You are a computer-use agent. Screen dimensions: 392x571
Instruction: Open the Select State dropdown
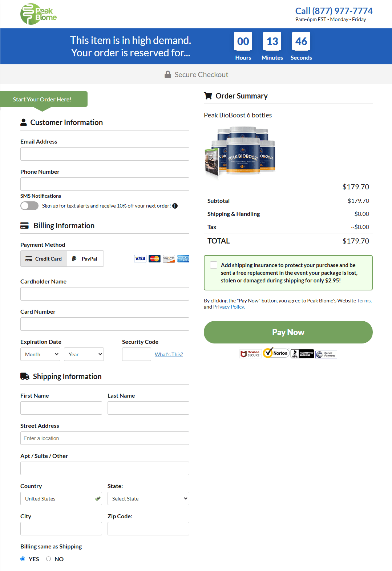[148, 498]
